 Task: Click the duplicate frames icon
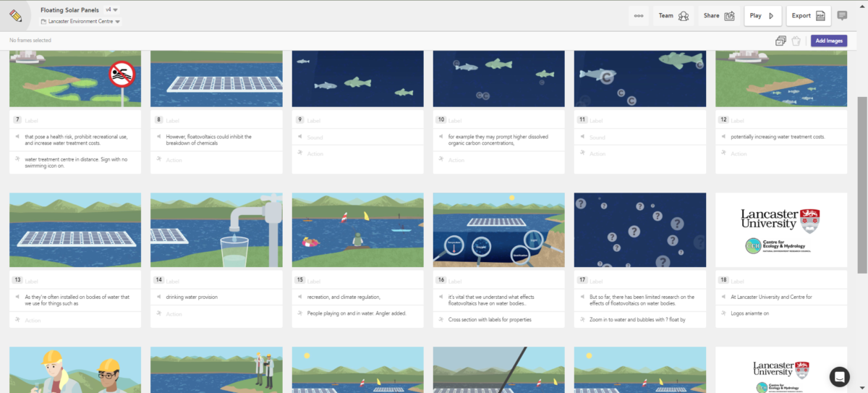coord(780,41)
